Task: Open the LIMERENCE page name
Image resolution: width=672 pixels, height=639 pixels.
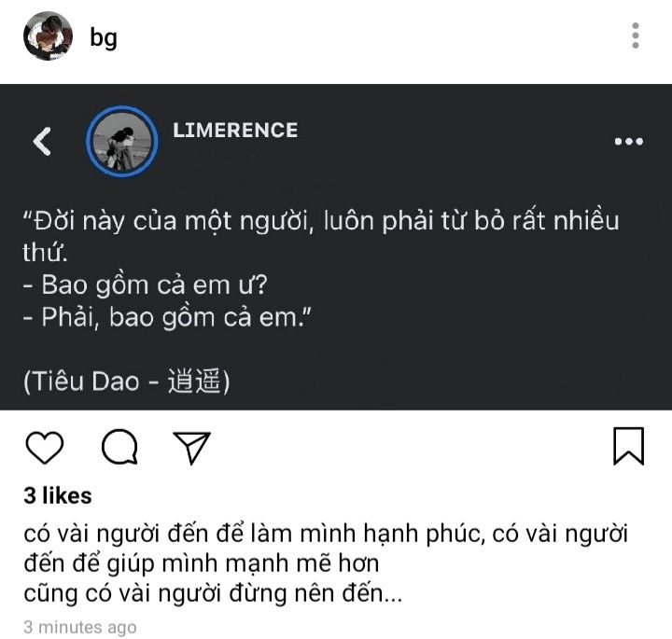Action: pyautogui.click(x=235, y=131)
